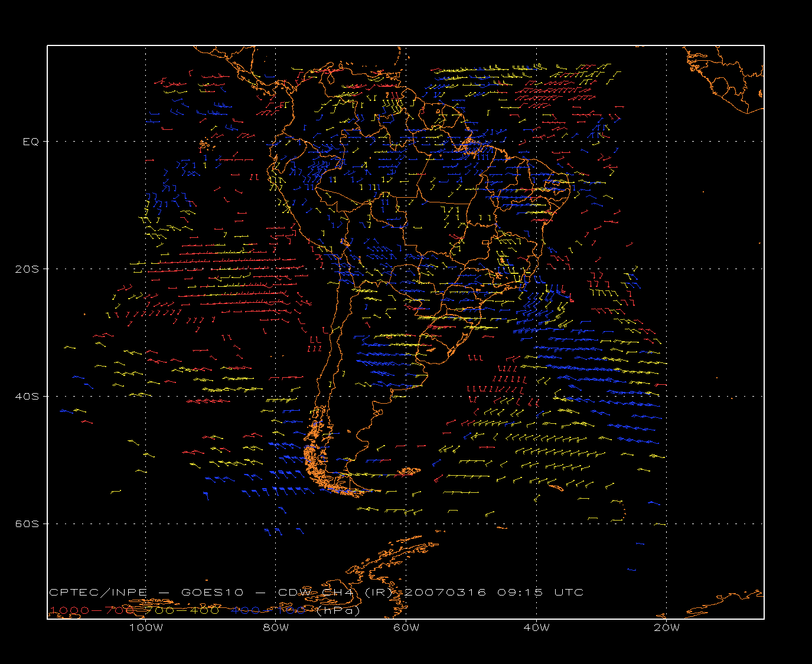The image size is (812, 664).
Task: Click the 'CPTEC/INPE' source text
Action: click(98, 592)
